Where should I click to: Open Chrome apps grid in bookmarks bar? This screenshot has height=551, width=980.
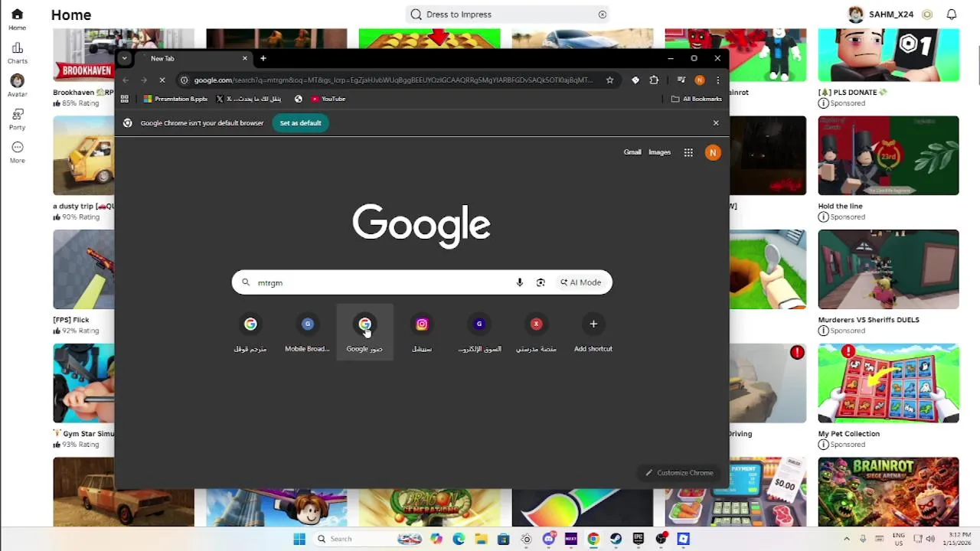(x=125, y=99)
